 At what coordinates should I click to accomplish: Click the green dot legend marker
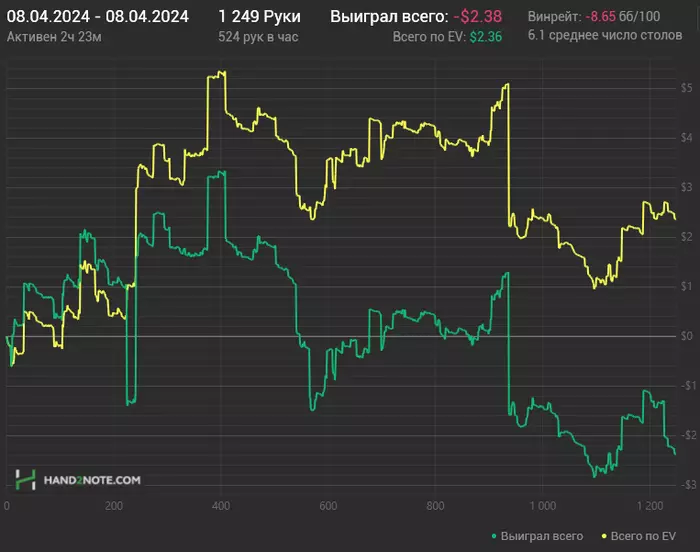(x=495, y=537)
